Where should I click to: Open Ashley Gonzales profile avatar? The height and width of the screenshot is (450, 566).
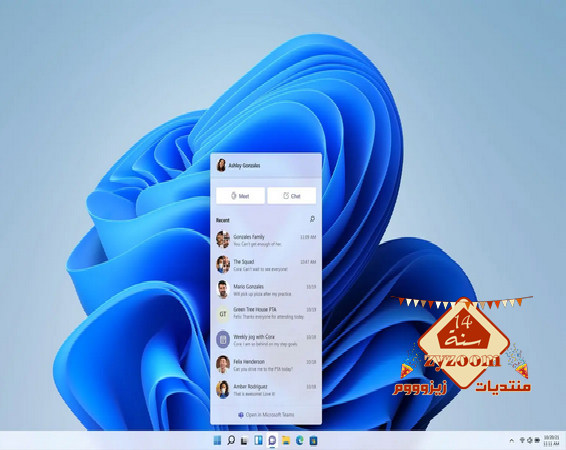coord(221,165)
